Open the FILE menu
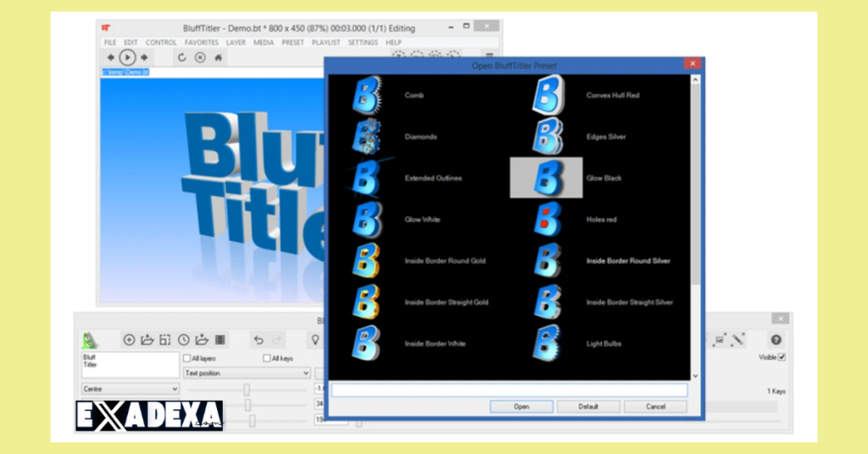Screen dimensions: 868x454 point(110,42)
